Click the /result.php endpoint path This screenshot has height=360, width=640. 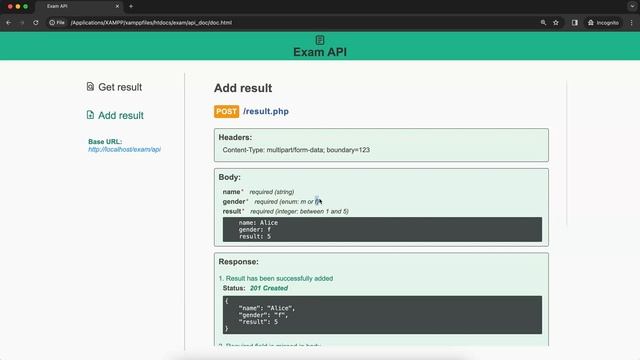point(266,111)
